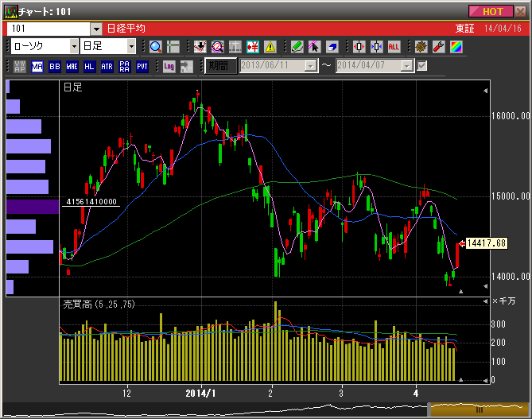The width and height of the screenshot is (532, 419).
Task: Click the Log scale icon
Action: [169, 66]
